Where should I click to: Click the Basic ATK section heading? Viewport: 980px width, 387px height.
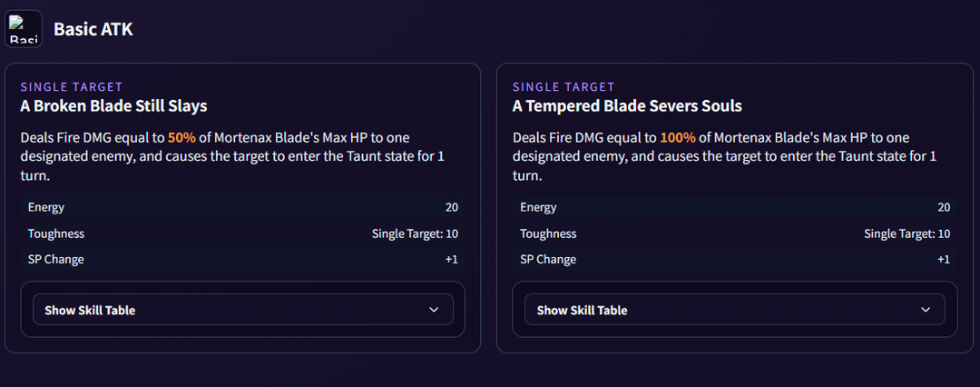point(93,29)
